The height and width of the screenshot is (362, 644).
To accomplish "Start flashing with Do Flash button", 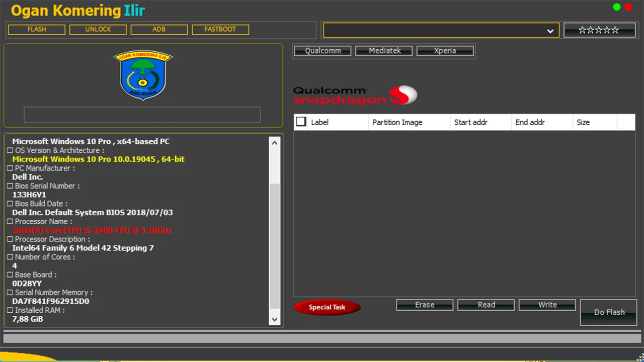I will coord(609,312).
